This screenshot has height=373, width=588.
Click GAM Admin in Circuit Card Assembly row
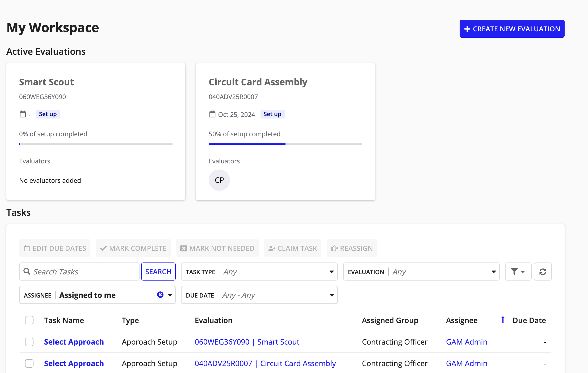tap(467, 363)
